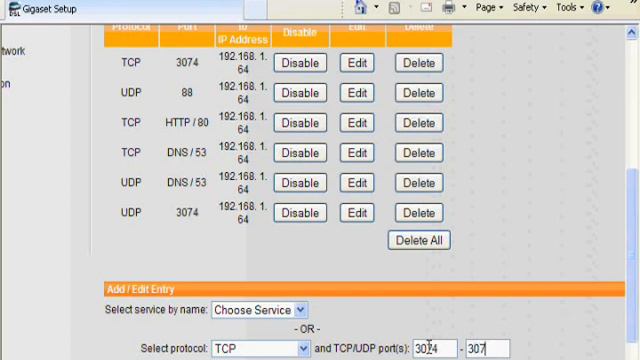Click the Home icon in browser toolbar
The width and height of the screenshot is (640, 360).
[360, 7]
